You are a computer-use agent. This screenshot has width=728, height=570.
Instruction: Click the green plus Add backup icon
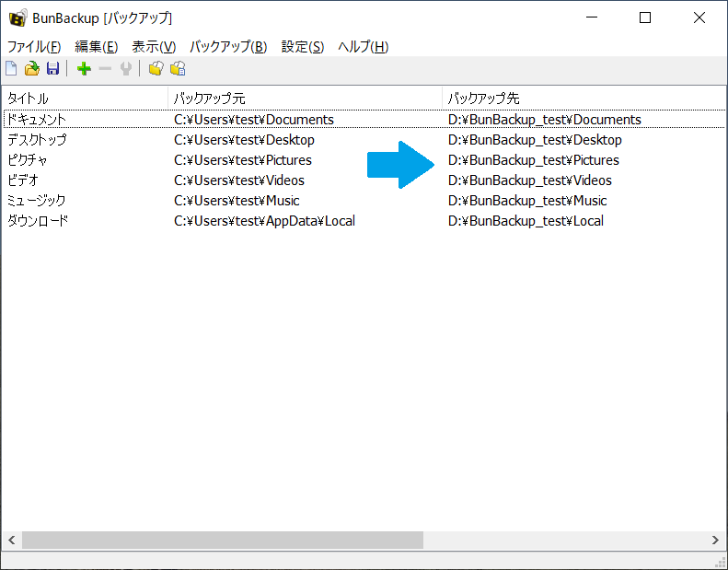pos(84,69)
